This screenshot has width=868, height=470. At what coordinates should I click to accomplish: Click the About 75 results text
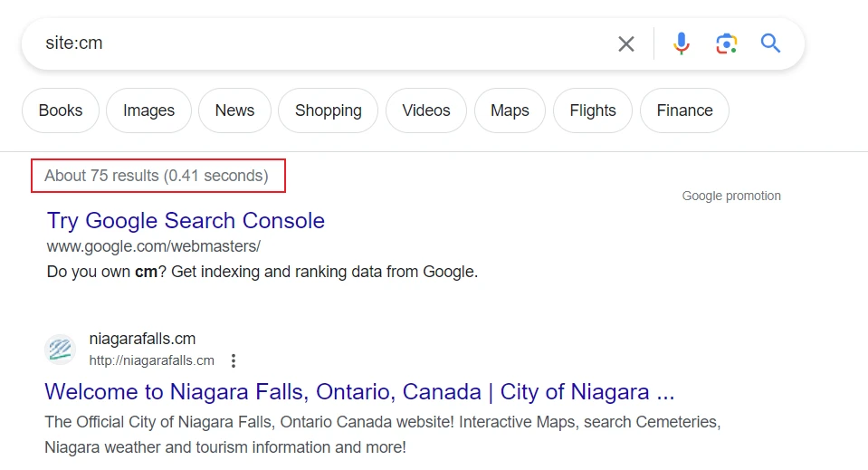[157, 176]
